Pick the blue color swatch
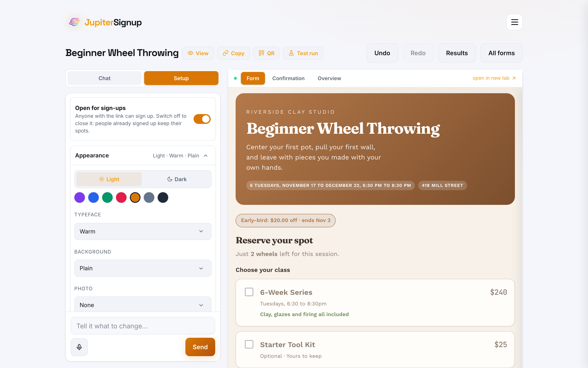Image resolution: width=588 pixels, height=368 pixels. click(x=94, y=197)
